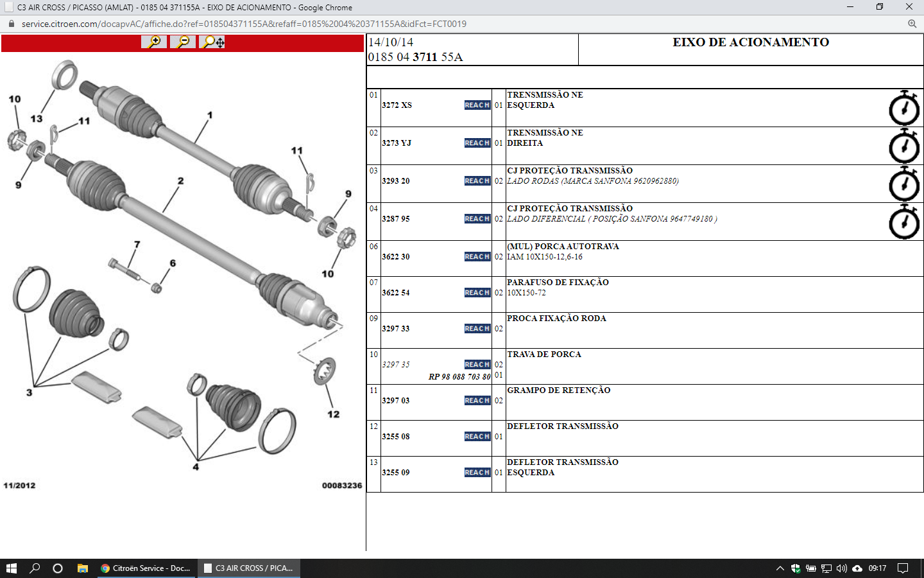
Task: Click the zoom in magnifier on diagram toolbar
Action: tap(154, 42)
